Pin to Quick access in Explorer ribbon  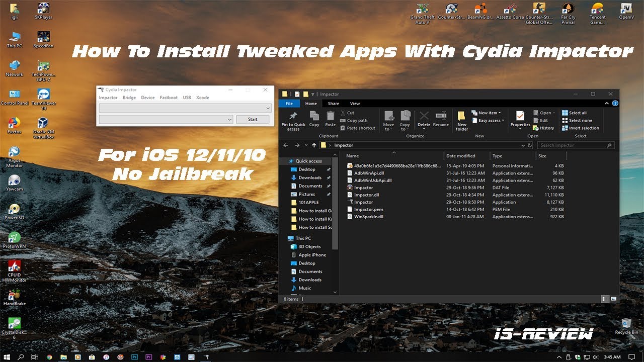click(x=293, y=121)
